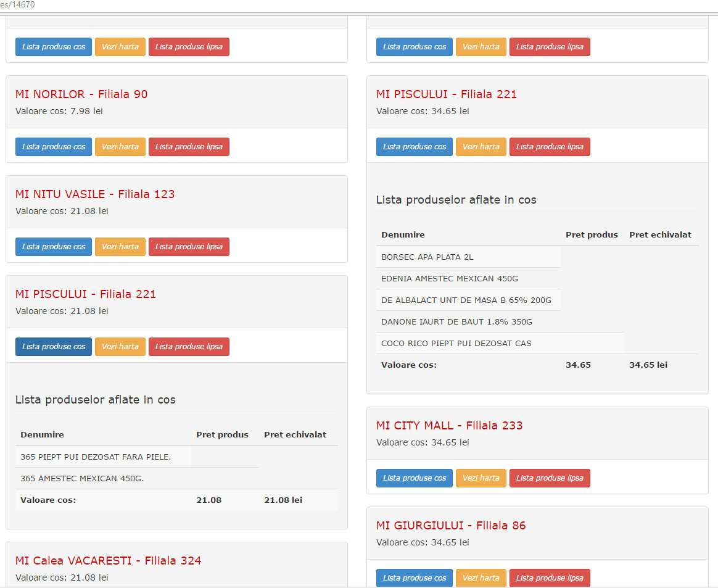Click MI PISCULUI title above 21.08 lei value
The height and width of the screenshot is (588, 718).
pyautogui.click(x=86, y=294)
